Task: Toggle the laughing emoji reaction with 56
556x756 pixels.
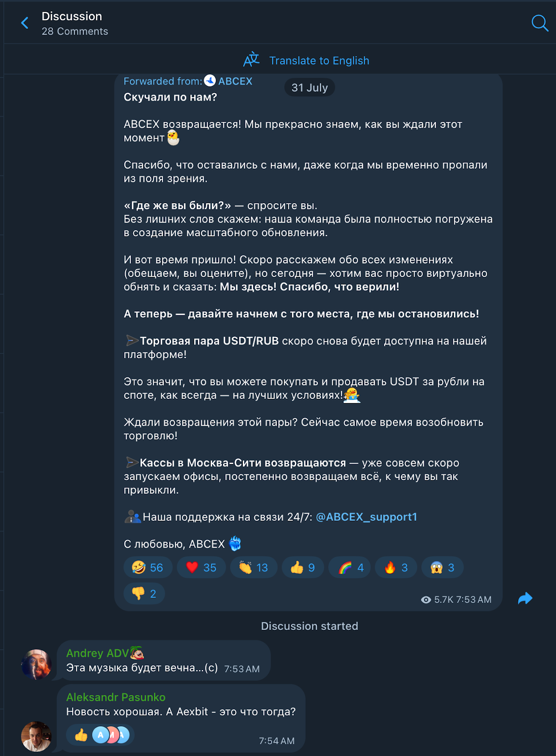Action: tap(148, 567)
